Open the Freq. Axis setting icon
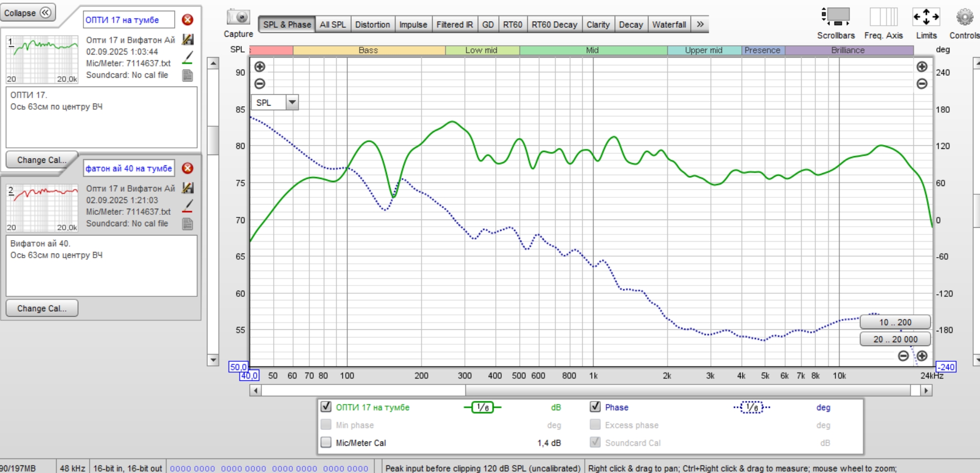Image resolution: width=980 pixels, height=473 pixels. [x=884, y=16]
